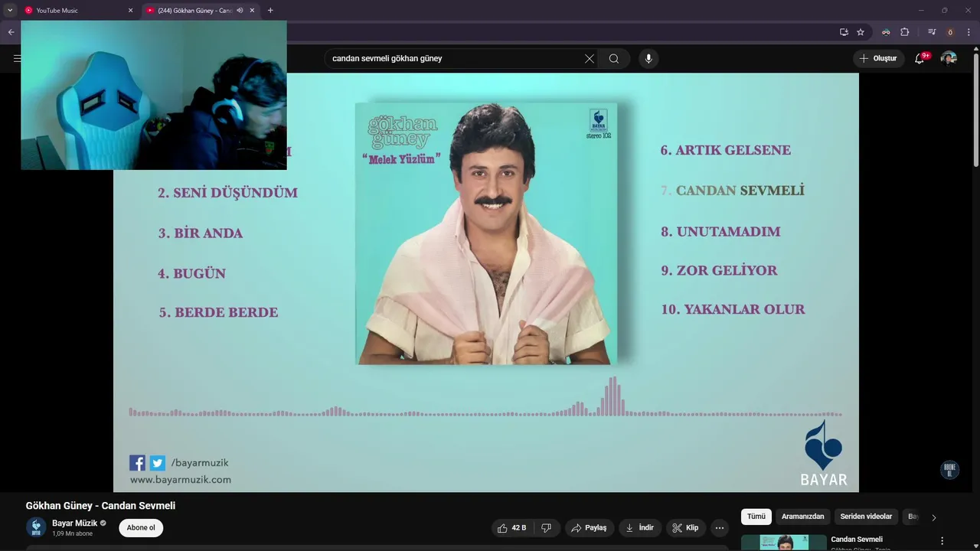Image resolution: width=980 pixels, height=551 pixels.
Task: Download the video with İndir
Action: (x=639, y=527)
